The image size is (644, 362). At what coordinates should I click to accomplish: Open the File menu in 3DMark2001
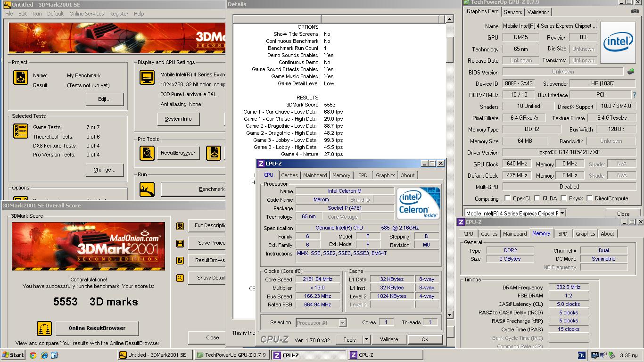(9, 14)
